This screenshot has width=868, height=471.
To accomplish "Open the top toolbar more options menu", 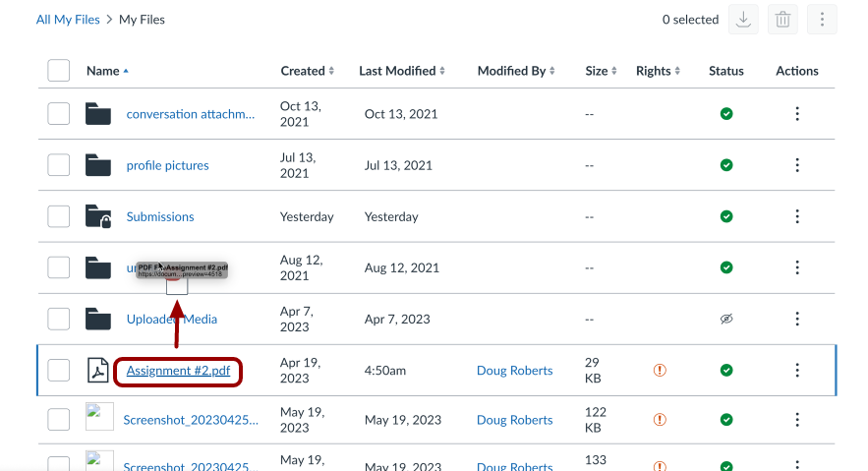I will 822,20.
